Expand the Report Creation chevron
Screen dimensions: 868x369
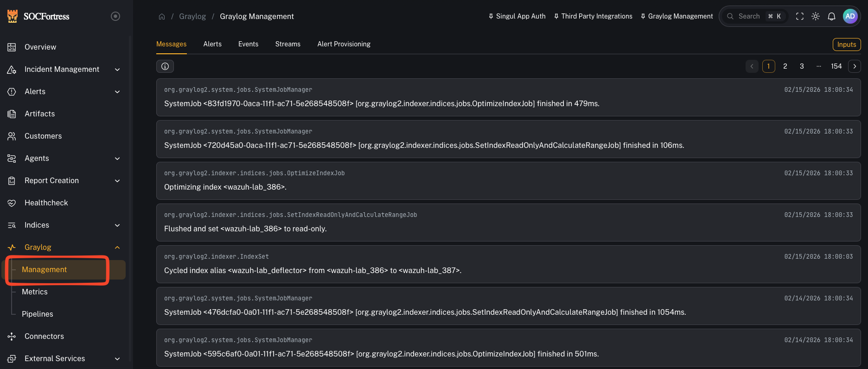pyautogui.click(x=117, y=180)
